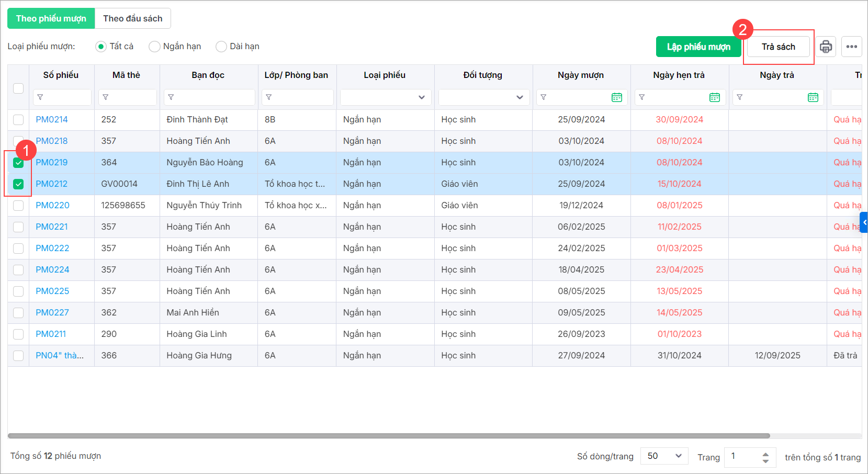
Task: Click the horizontal scrollbar below the table
Action: (388, 436)
